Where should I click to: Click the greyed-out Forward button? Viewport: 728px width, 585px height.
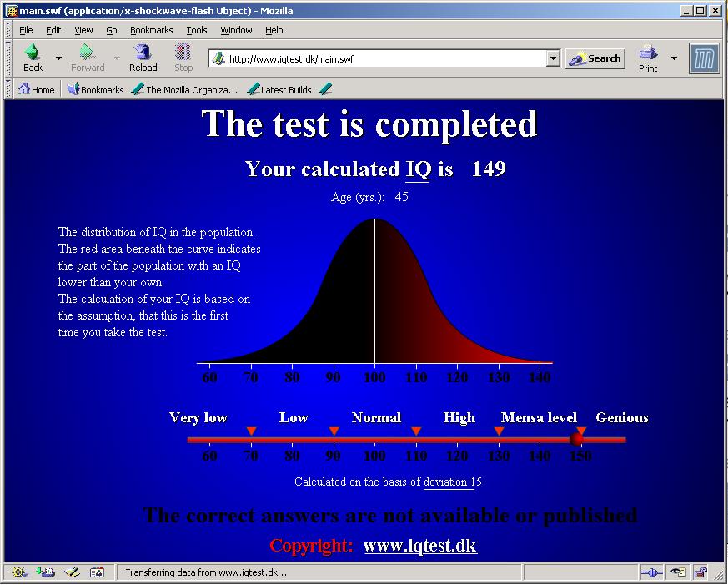point(88,58)
